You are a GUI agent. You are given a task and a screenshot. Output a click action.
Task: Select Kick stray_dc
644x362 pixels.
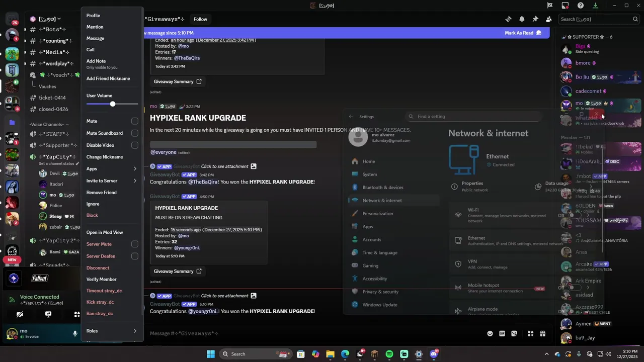tap(112, 302)
